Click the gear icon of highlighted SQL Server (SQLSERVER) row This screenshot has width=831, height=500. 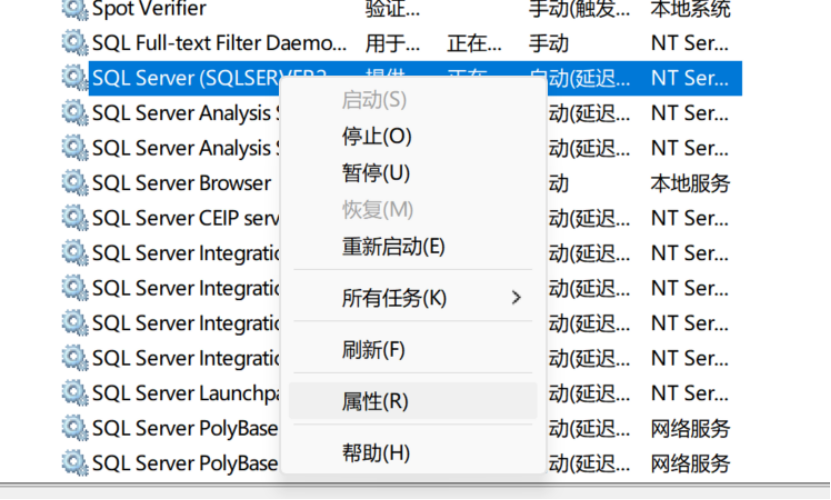[75, 78]
